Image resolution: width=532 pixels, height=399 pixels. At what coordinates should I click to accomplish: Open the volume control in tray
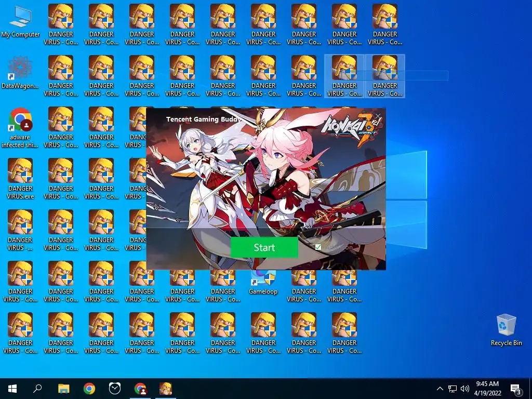[x=465, y=389]
